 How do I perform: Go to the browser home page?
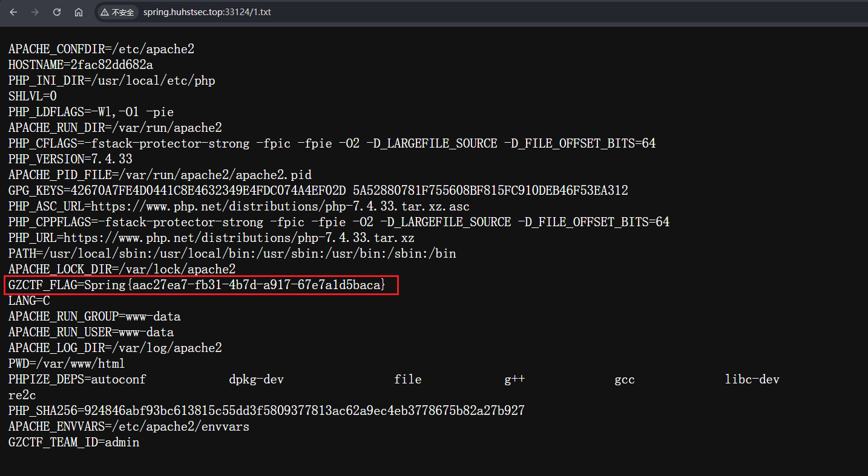[79, 12]
